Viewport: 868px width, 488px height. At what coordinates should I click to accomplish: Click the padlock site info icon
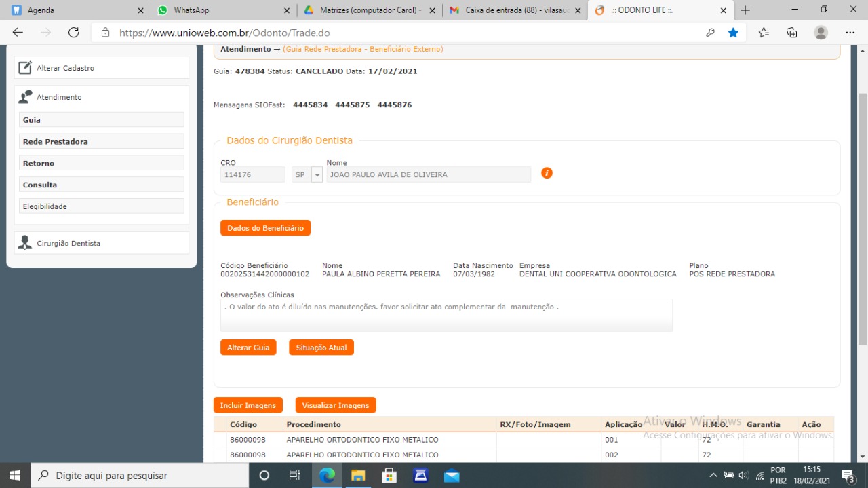point(105,33)
